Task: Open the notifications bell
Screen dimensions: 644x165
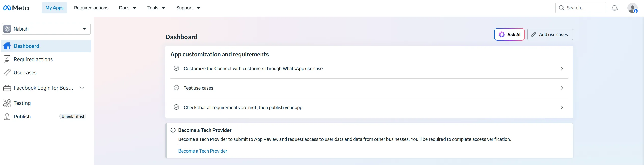Action: (x=614, y=8)
